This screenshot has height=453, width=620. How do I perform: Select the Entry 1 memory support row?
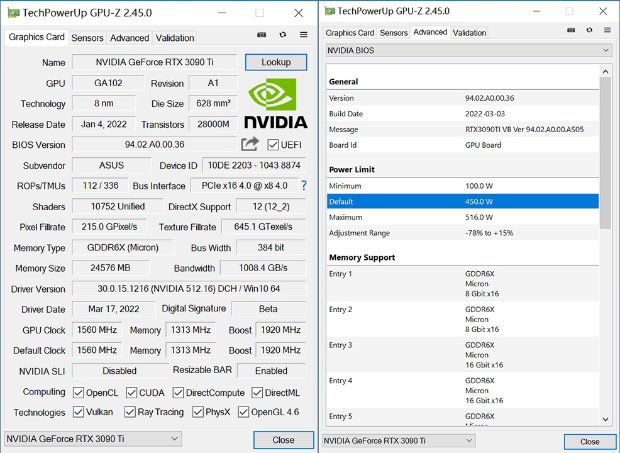(x=463, y=283)
